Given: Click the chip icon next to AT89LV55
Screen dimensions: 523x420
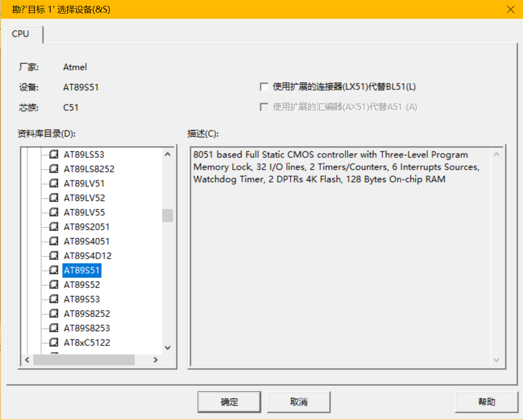Looking at the screenshot, I should (x=54, y=213).
